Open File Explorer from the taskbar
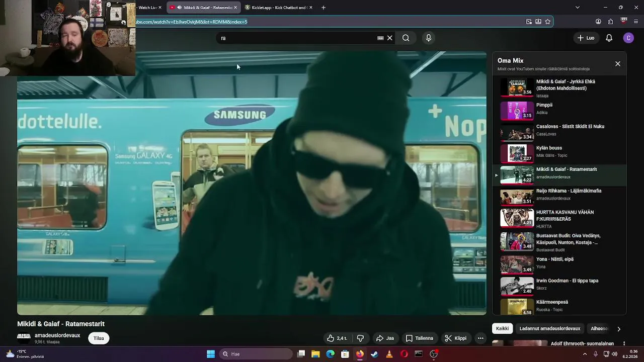Image resolution: width=644 pixels, height=362 pixels. click(315, 354)
